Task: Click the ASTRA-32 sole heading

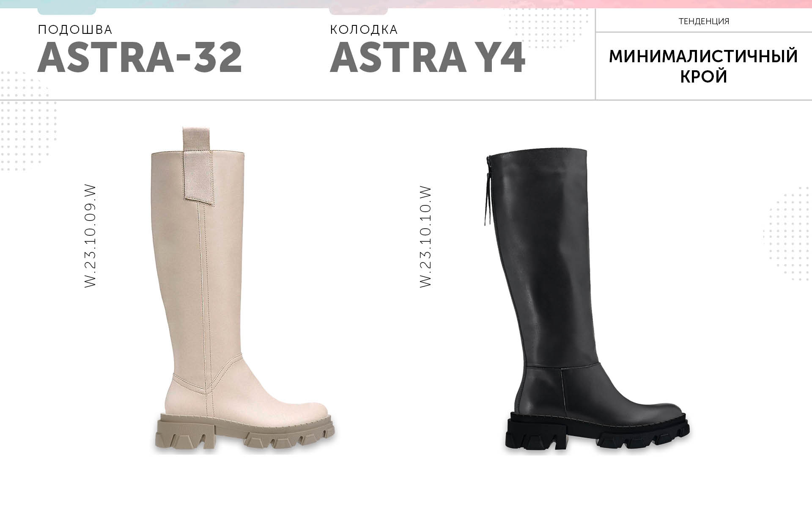Action: point(140,58)
